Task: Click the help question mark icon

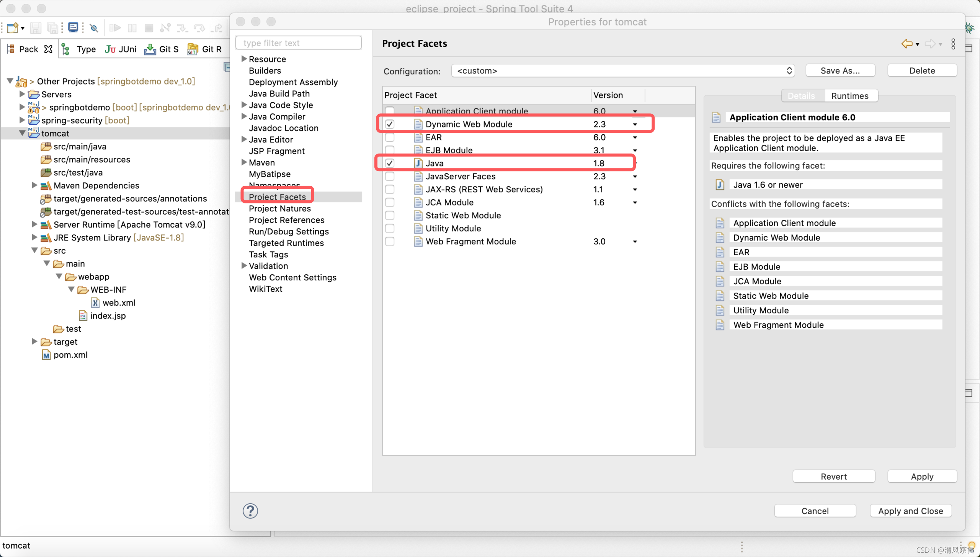Action: (x=250, y=511)
